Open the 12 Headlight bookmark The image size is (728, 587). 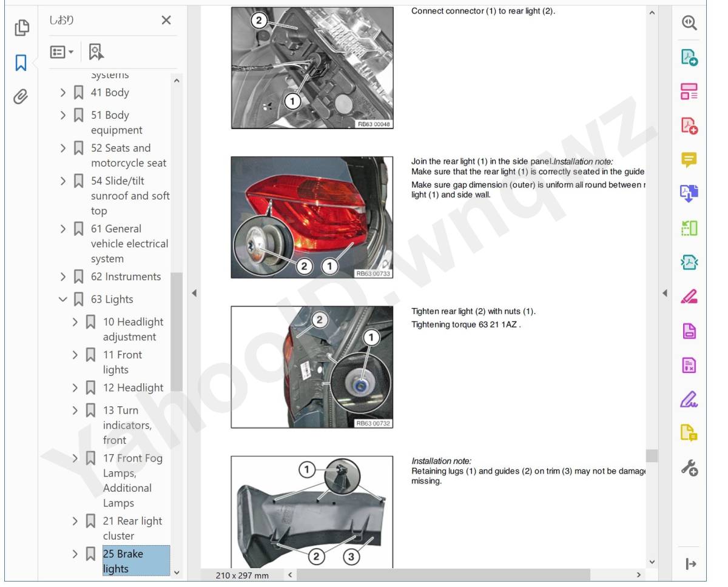pos(133,387)
